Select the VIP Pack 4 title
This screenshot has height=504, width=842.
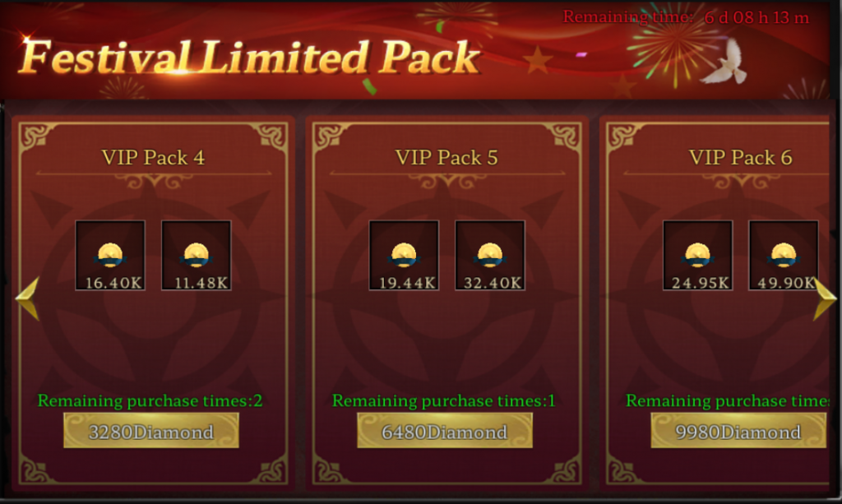153,158
